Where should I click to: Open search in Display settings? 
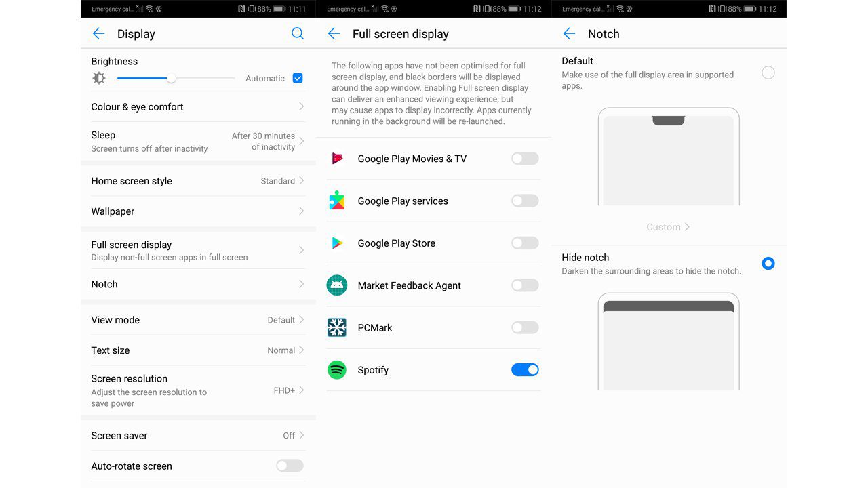pos(298,33)
